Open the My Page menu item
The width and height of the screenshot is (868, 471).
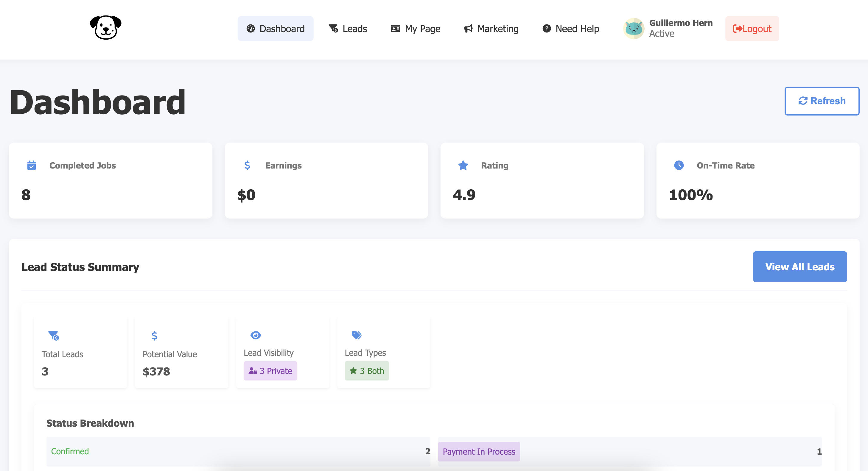point(415,29)
